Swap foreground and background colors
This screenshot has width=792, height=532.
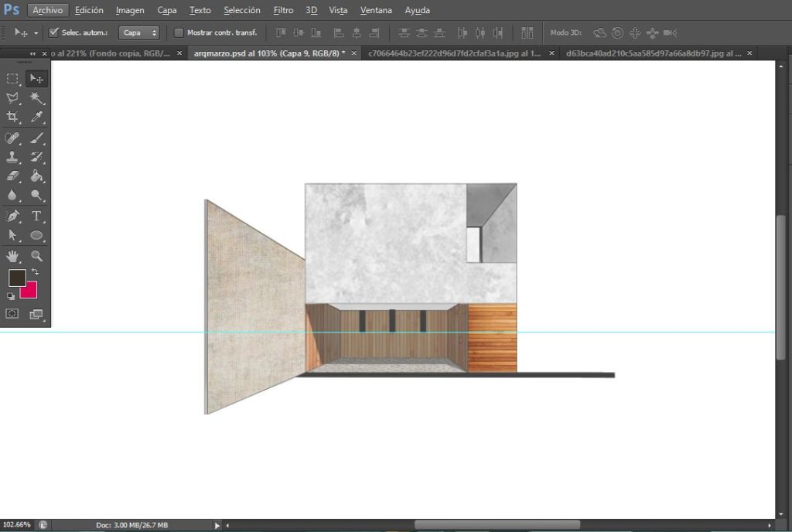coord(35,272)
